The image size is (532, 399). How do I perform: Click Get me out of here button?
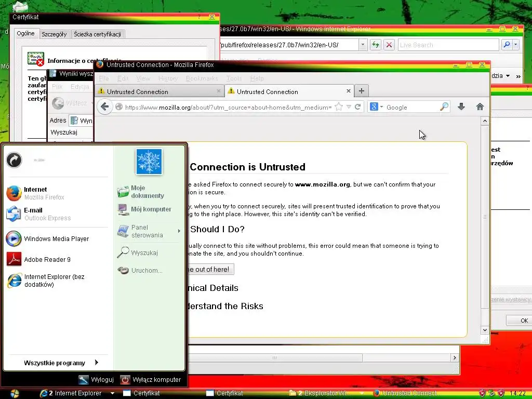tap(210, 269)
